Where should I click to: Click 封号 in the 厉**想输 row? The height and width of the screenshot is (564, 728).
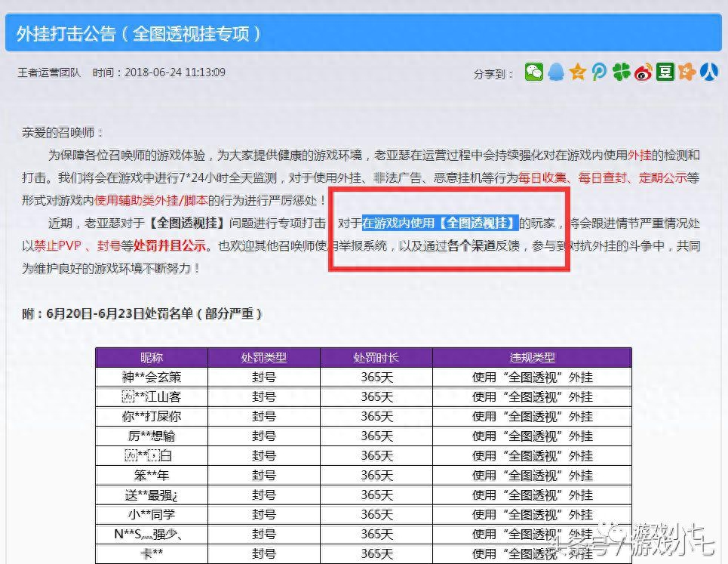264,436
